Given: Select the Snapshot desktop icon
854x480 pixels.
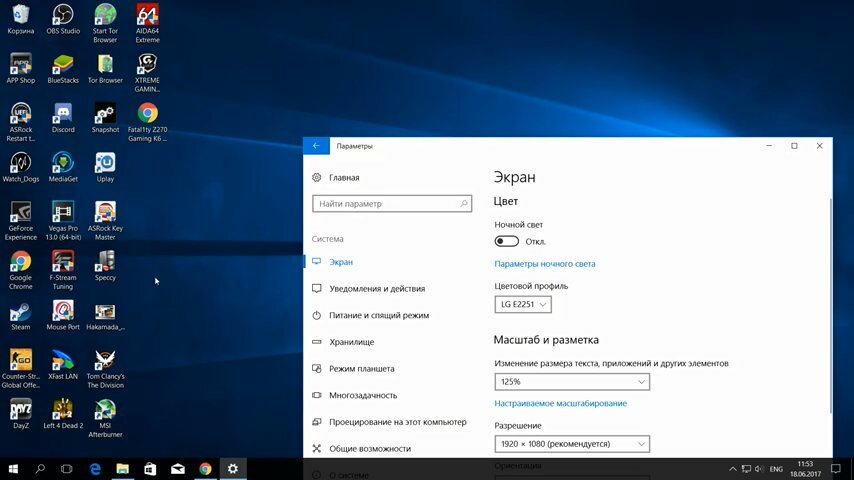Looking at the screenshot, I should tap(105, 118).
